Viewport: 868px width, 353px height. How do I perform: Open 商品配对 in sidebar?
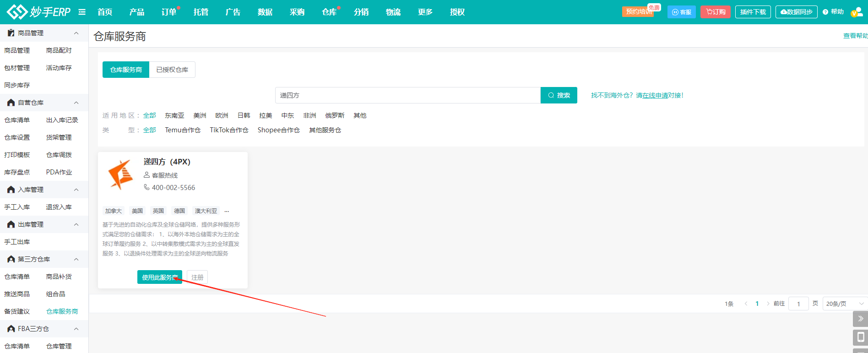tap(59, 50)
